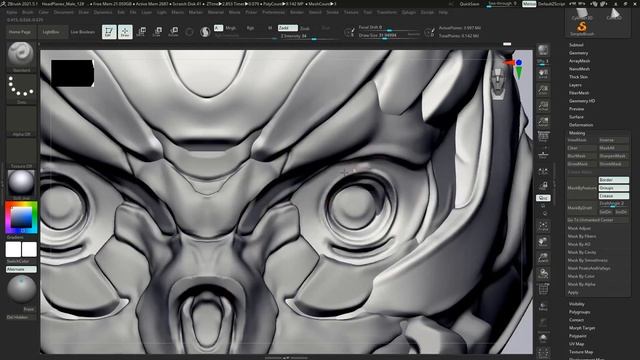This screenshot has width=640, height=360.
Task: Select the Edit mode button
Action: (109, 32)
